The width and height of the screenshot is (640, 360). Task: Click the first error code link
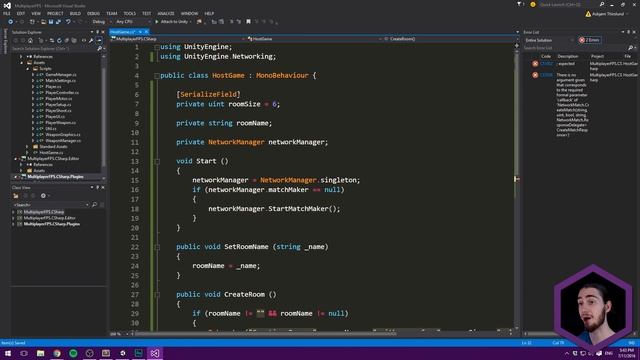(546, 64)
